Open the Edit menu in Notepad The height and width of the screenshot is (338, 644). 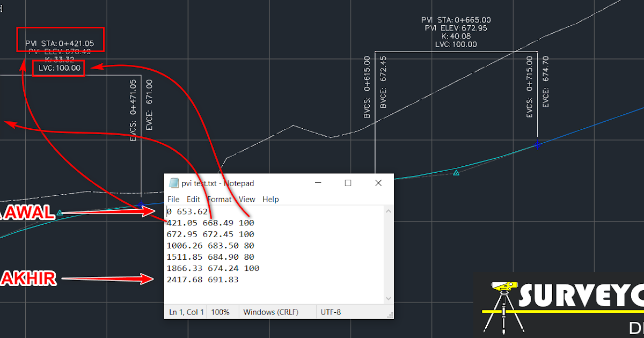point(193,199)
